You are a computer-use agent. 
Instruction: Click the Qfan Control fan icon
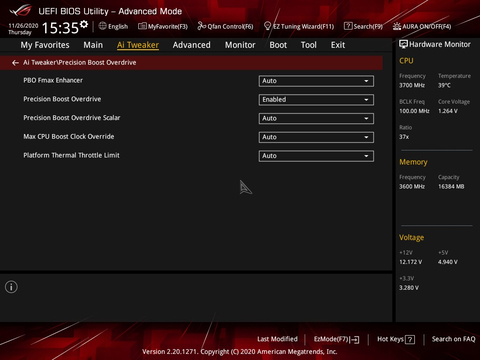tap(201, 26)
